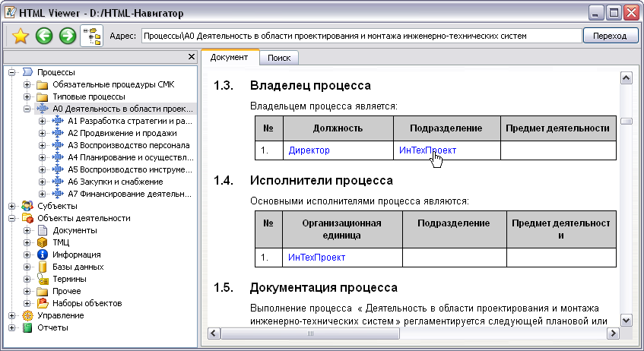Click the A6 Закупки и снабжение icon
The height and width of the screenshot is (351, 644).
click(x=58, y=182)
